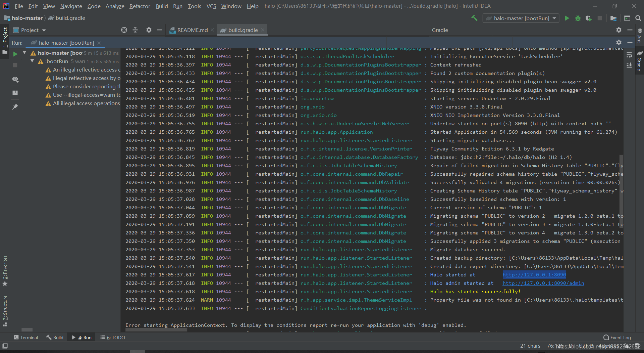Open the Navigate menu
644x353 pixels.
click(71, 6)
